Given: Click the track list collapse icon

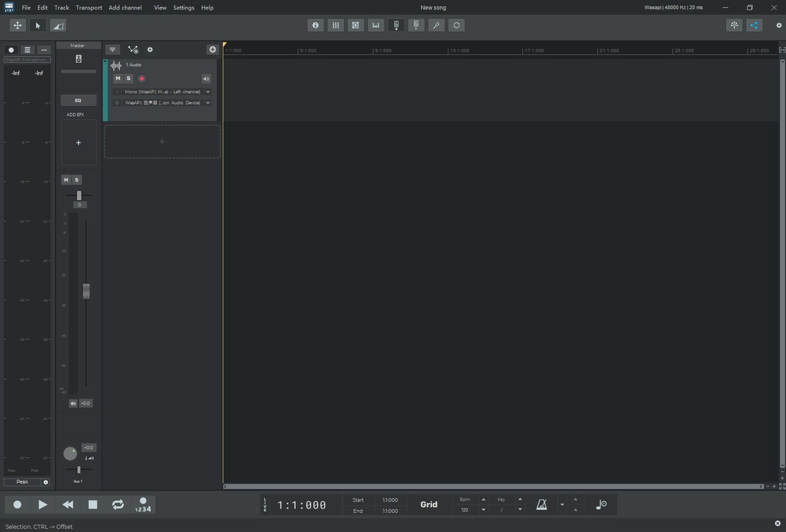Looking at the screenshot, I should pos(112,50).
